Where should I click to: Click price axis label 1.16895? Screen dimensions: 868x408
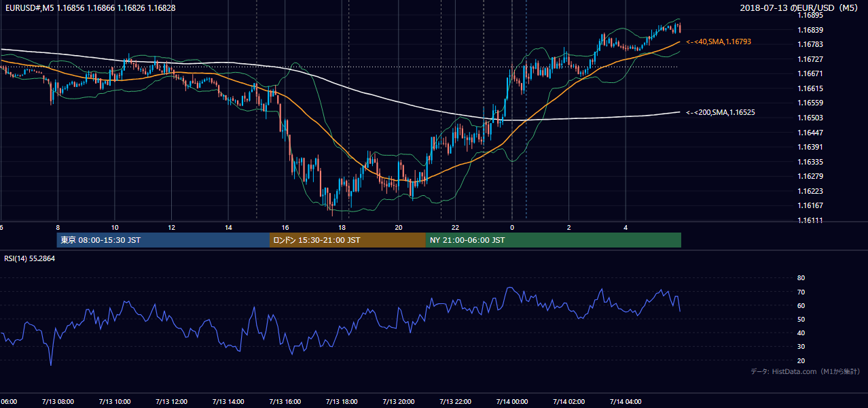click(x=810, y=15)
